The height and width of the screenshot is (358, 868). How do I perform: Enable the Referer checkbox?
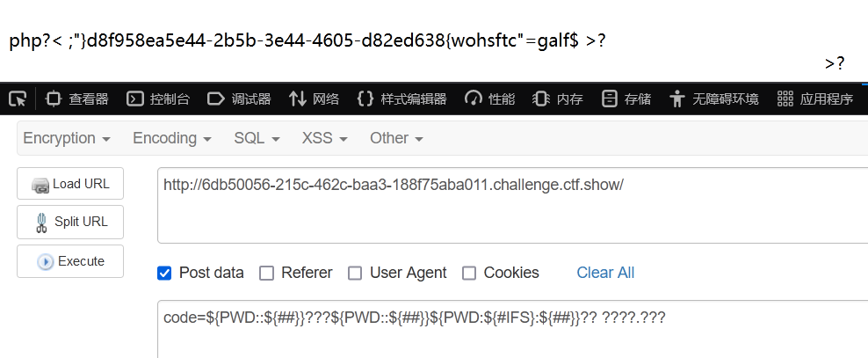coord(267,274)
